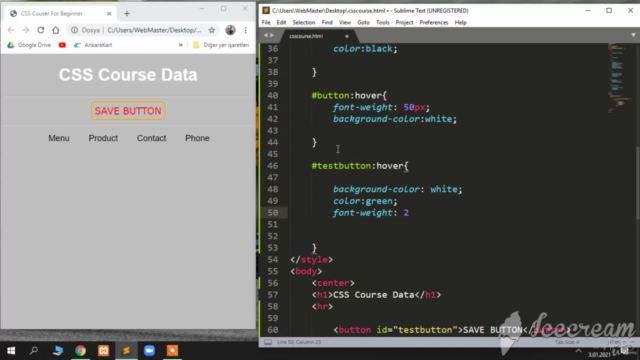Screen dimensions: 640x360
Task: Bookmark page with the star icon
Action: [211, 30]
